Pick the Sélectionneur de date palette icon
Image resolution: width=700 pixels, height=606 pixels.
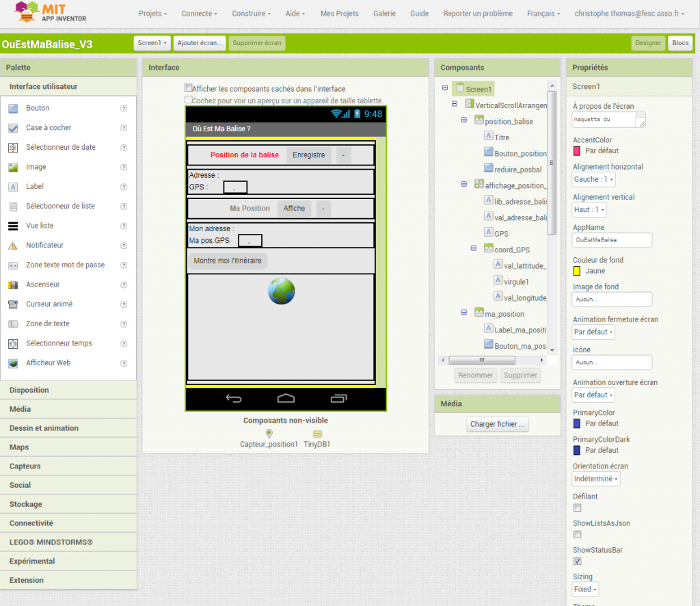click(x=14, y=148)
